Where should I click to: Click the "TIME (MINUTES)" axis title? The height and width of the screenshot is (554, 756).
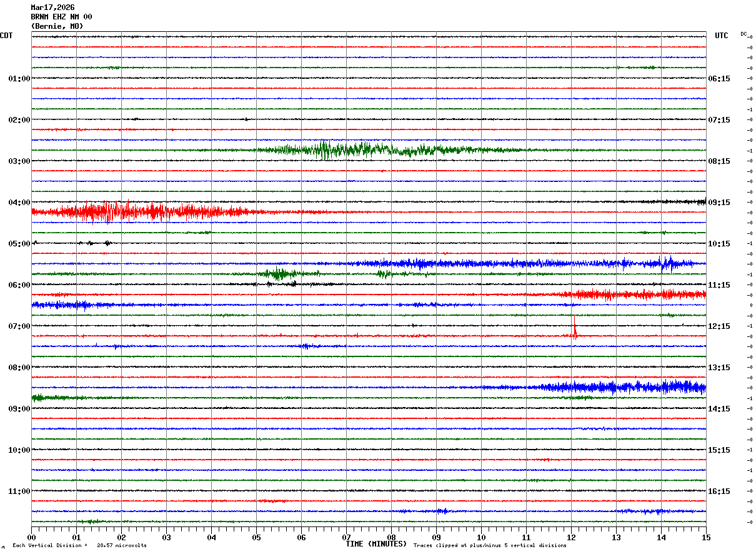click(x=377, y=544)
